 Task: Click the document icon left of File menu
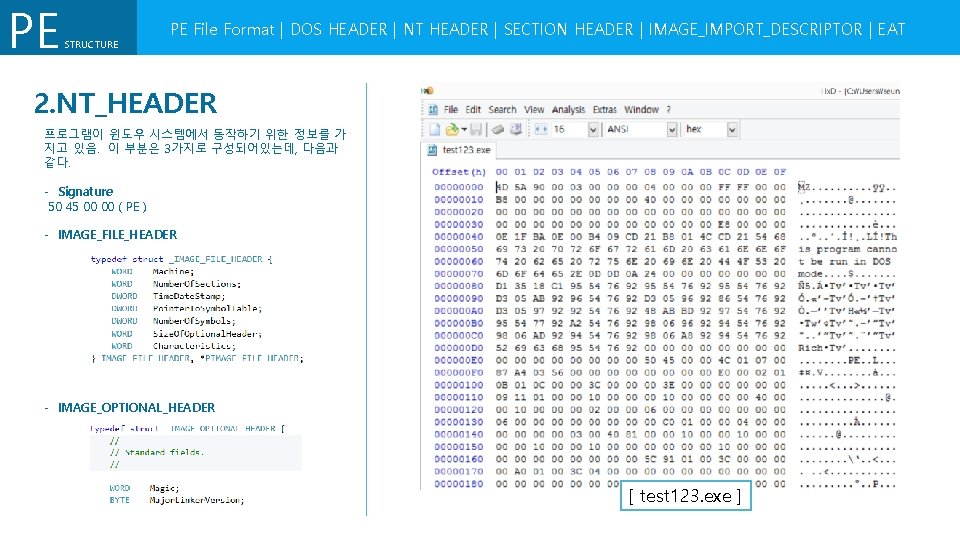[x=433, y=110]
